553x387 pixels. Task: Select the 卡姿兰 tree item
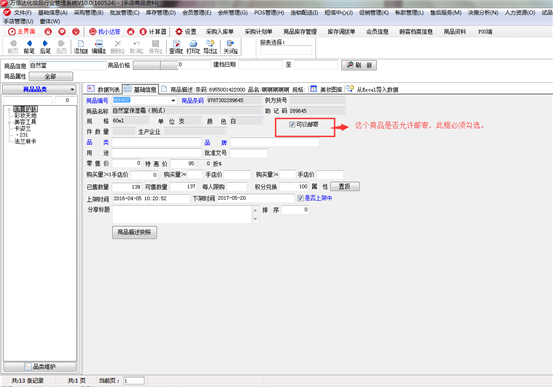tap(23, 128)
